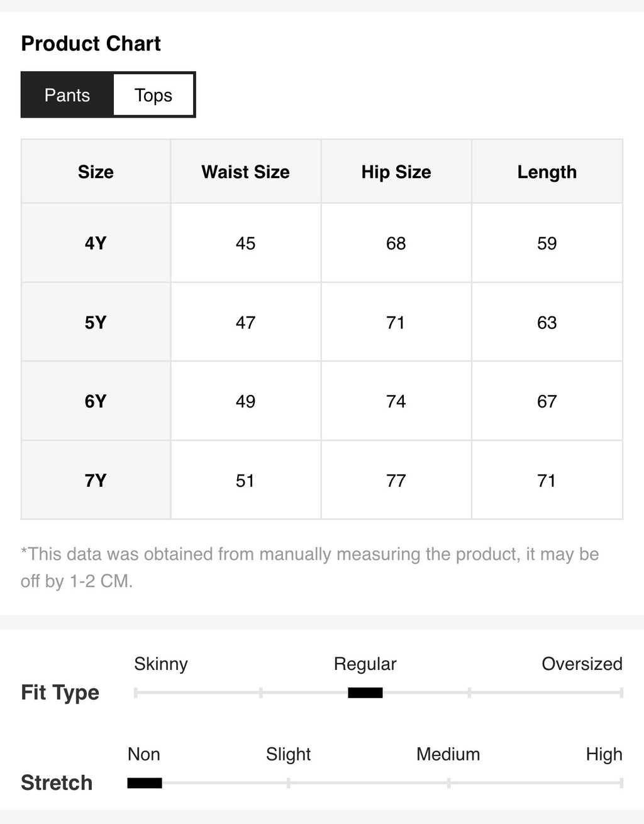Click the Skinny fit label
The width and height of the screenshot is (644, 824).
(161, 664)
